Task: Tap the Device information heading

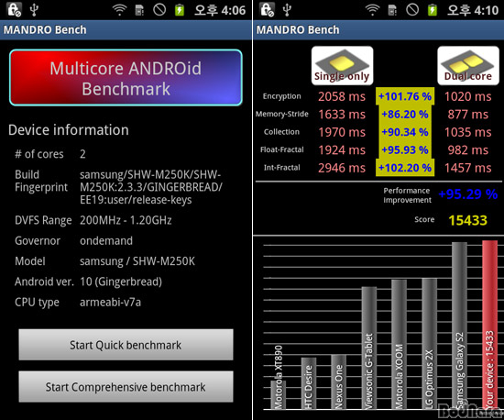Action: (x=69, y=130)
